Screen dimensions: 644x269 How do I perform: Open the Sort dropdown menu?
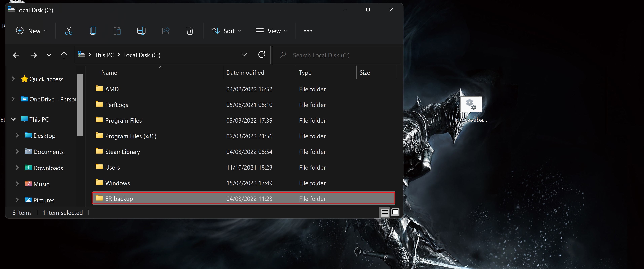pos(226,31)
